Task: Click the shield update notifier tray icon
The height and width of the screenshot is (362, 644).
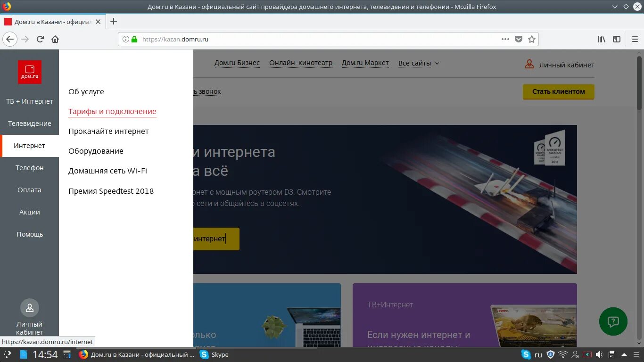Action: click(x=550, y=354)
